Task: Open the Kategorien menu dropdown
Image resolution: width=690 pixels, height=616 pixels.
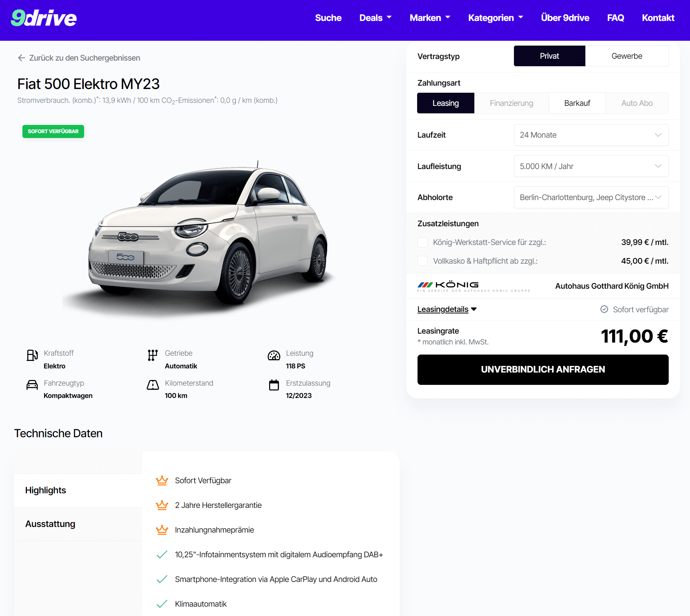Action: pos(496,18)
